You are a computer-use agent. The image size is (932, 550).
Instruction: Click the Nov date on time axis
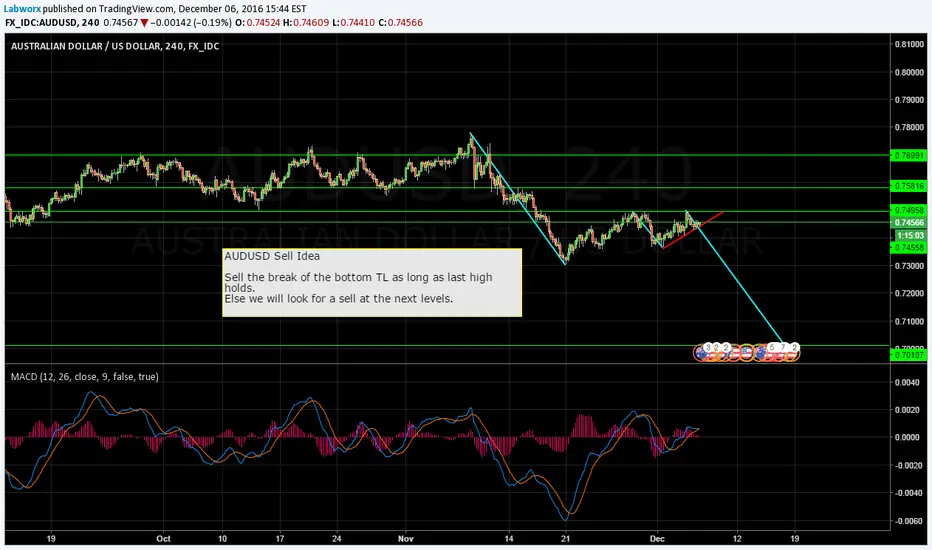(x=406, y=539)
